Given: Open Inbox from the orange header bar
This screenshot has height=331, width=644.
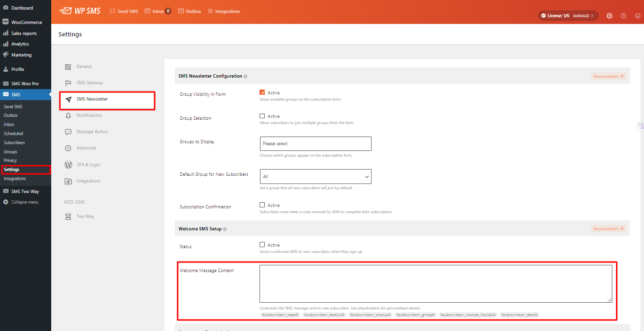Looking at the screenshot, I should [x=158, y=11].
